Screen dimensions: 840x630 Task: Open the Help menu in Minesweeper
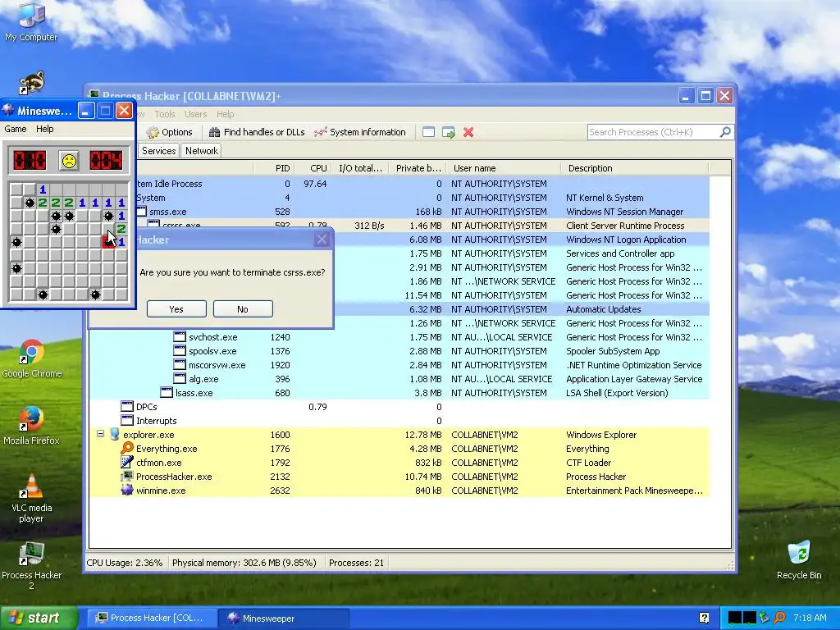[45, 129]
